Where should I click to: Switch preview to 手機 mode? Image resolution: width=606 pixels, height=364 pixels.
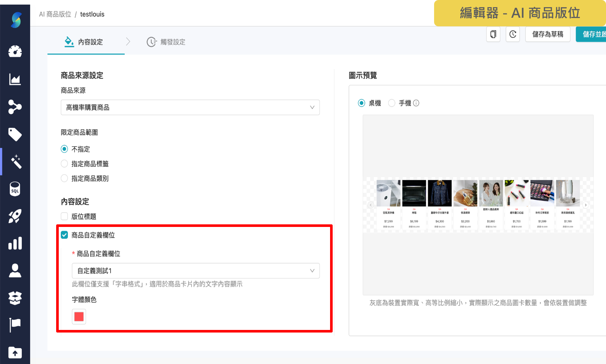click(392, 103)
